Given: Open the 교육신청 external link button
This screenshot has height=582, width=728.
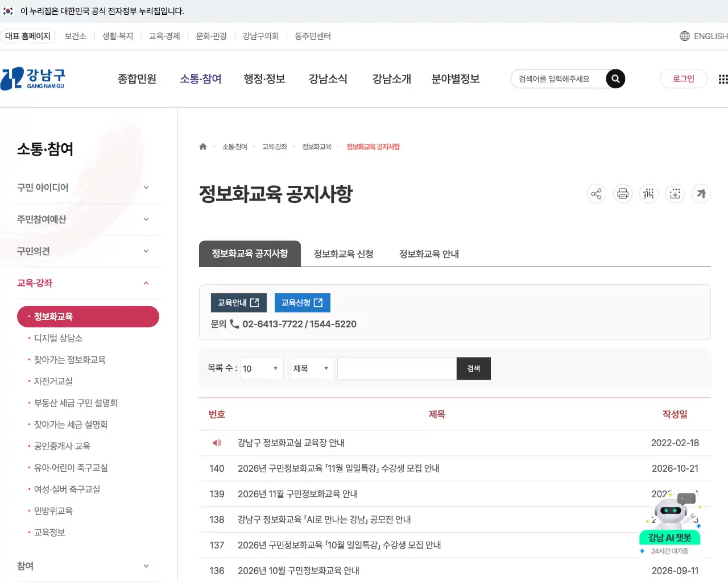Looking at the screenshot, I should click(303, 303).
